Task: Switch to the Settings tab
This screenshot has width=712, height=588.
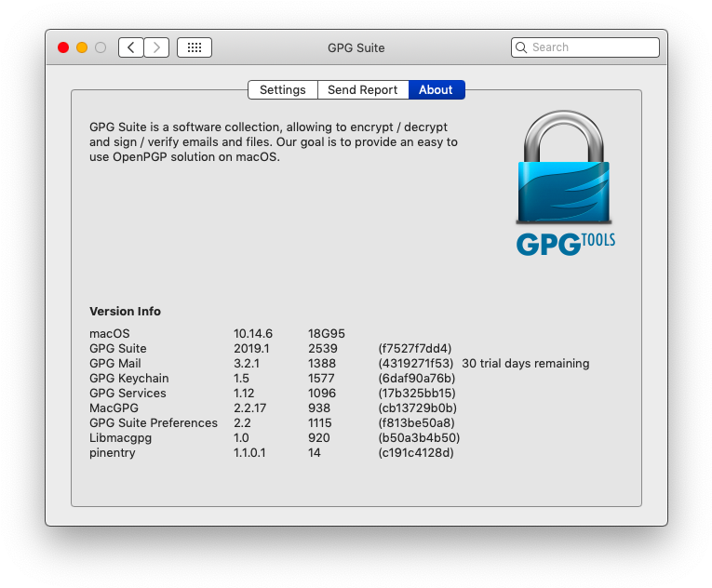Action: pos(283,89)
